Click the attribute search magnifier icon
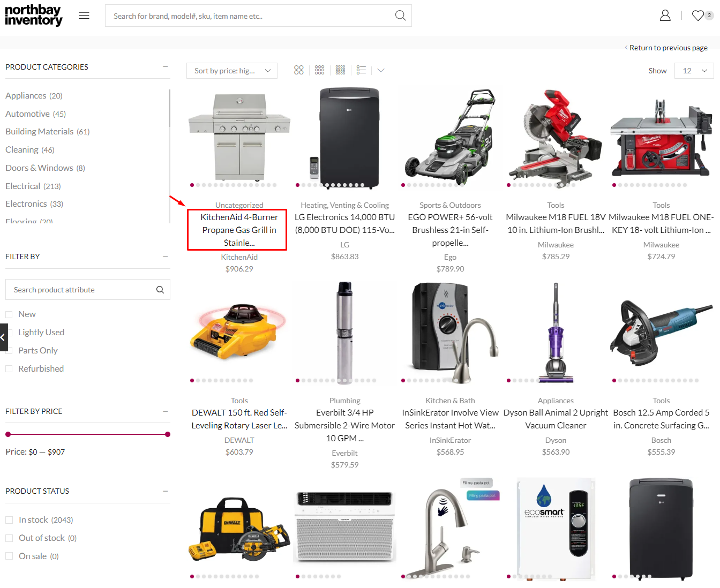Image resolution: width=720 pixels, height=588 pixels. tap(160, 290)
